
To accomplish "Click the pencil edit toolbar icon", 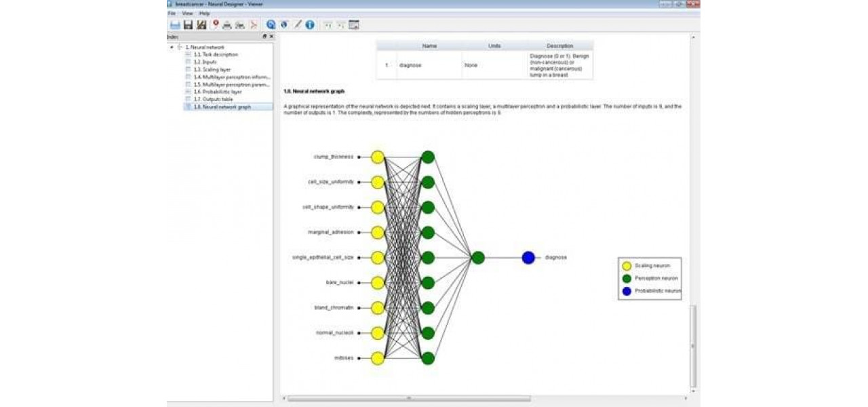I will click(297, 24).
